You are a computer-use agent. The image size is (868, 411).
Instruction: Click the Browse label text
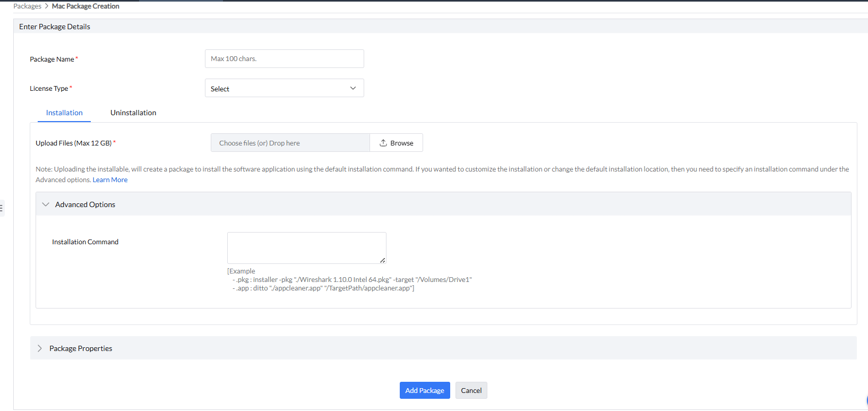pyautogui.click(x=402, y=143)
